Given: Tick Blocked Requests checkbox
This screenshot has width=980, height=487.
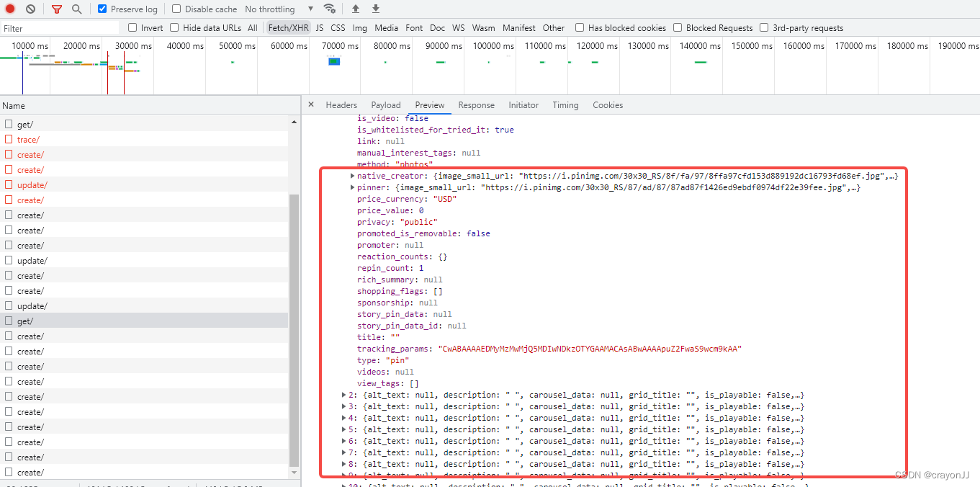Looking at the screenshot, I should point(678,28).
